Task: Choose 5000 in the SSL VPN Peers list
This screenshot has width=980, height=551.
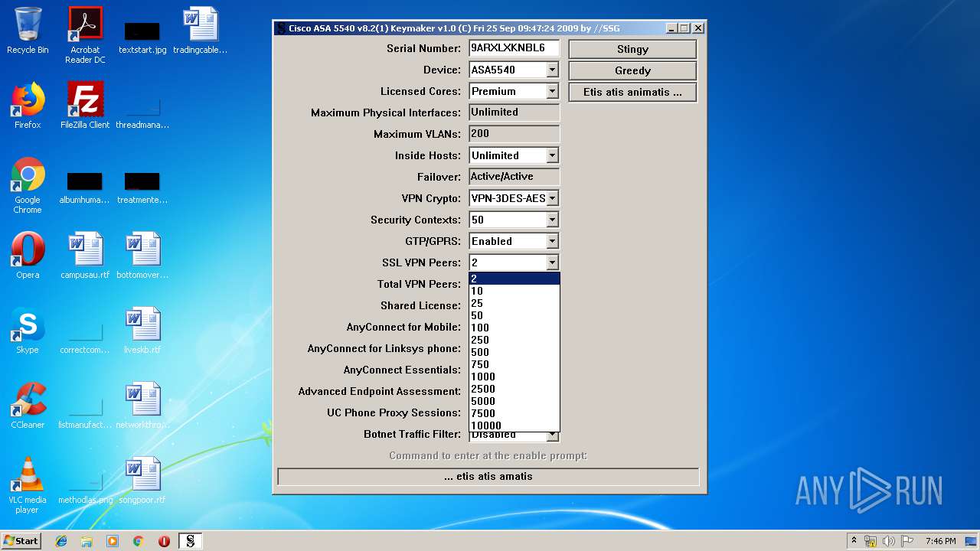Action: 514,401
